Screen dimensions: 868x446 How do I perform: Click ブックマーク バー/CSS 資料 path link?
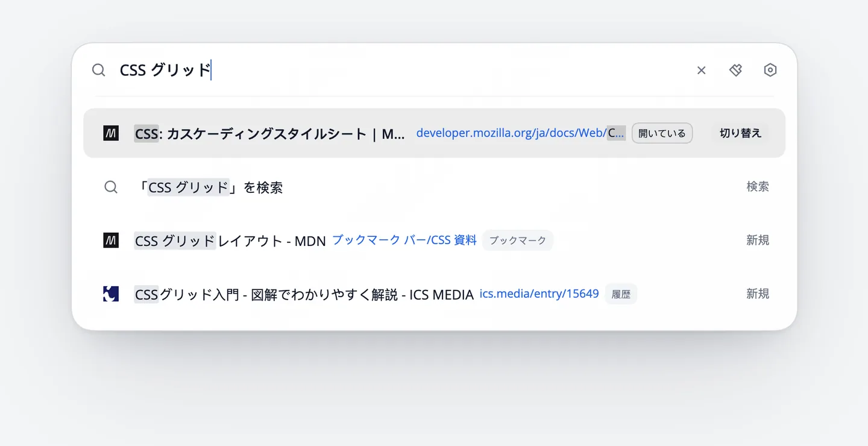coord(404,240)
